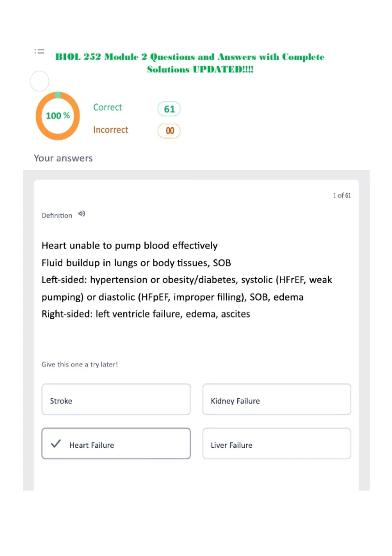Click the 100 % progress ring
The height and width of the screenshot is (556, 392).
(58, 116)
